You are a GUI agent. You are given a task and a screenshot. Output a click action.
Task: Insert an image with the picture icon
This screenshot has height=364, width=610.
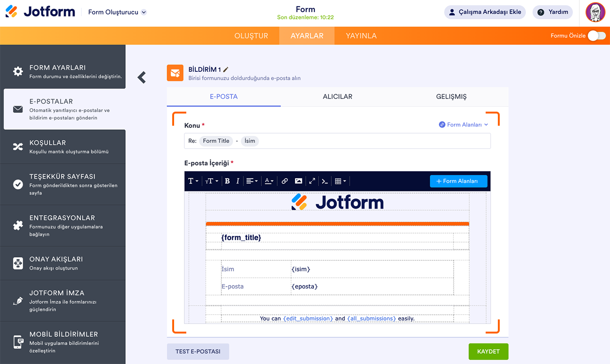click(298, 181)
